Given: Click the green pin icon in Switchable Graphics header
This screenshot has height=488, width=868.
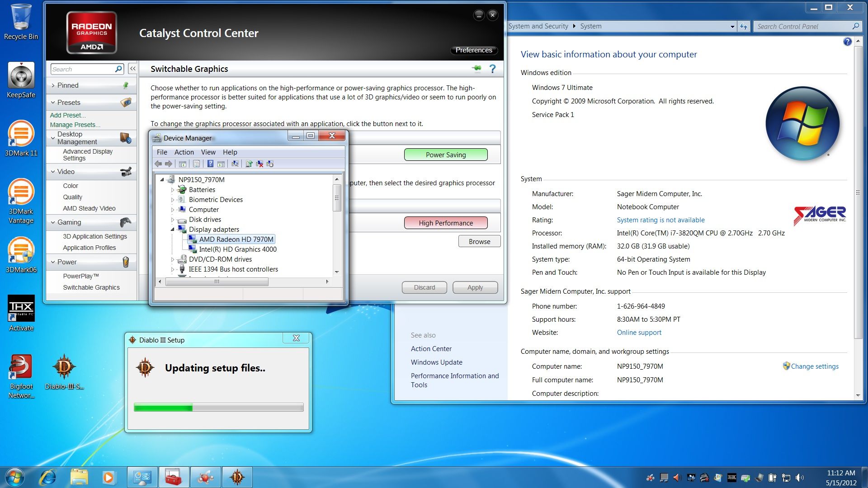Looking at the screenshot, I should point(476,69).
